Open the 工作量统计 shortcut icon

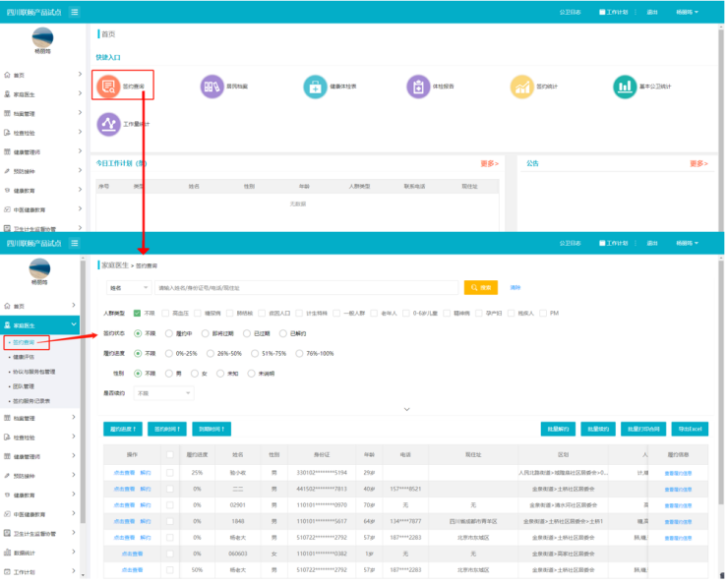click(109, 125)
